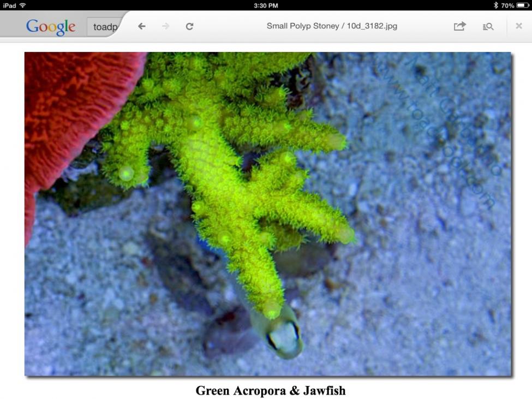532x399 pixels.
Task: Tap the back arrow navigation icon
Action: tap(142, 26)
